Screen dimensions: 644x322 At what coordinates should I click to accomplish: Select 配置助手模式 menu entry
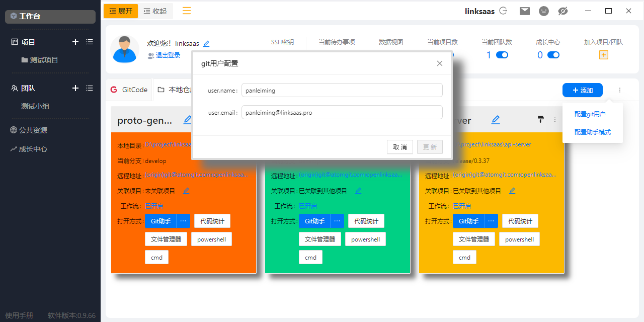tap(593, 132)
